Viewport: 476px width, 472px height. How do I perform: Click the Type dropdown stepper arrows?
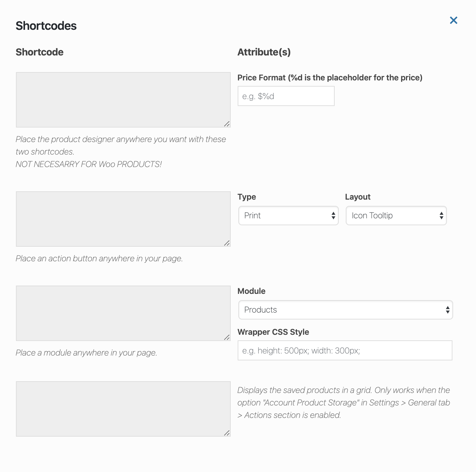point(333,215)
